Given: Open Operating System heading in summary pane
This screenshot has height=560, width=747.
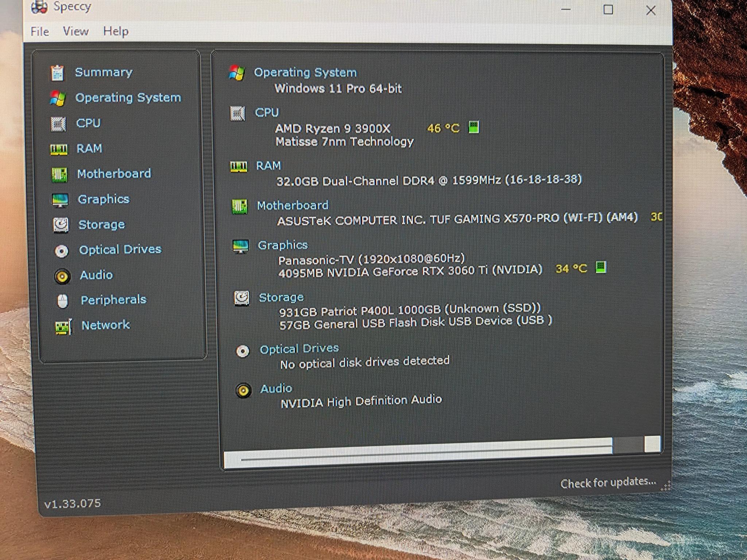Looking at the screenshot, I should click(x=305, y=72).
